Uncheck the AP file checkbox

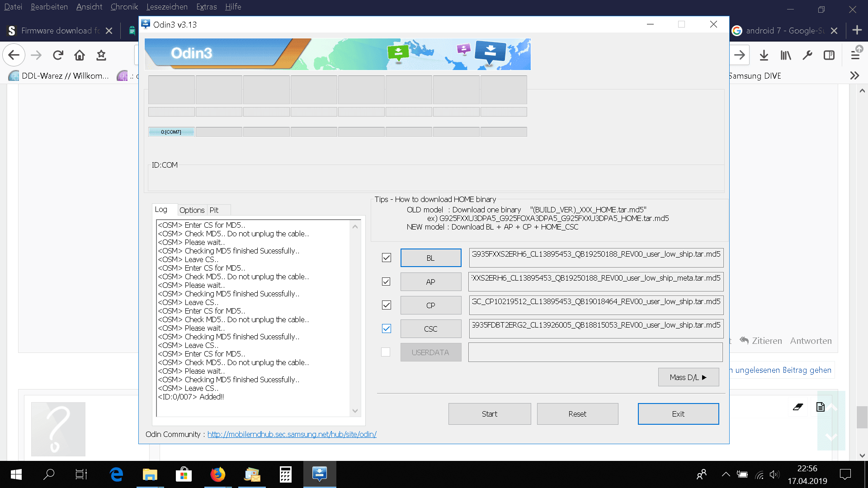(386, 282)
